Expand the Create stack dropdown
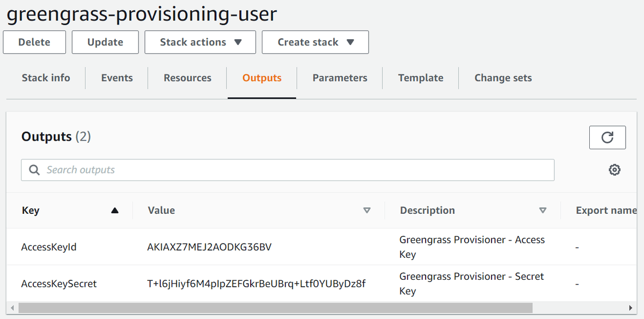 [314, 42]
